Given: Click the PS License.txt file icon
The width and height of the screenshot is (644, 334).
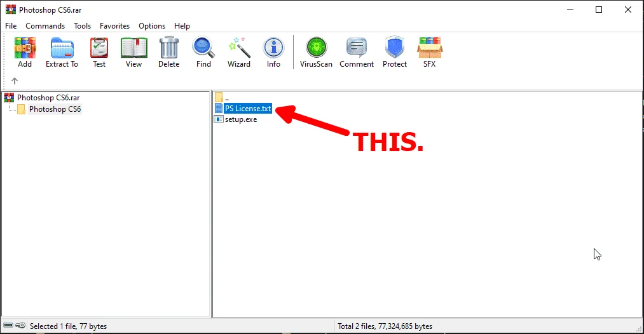Looking at the screenshot, I should (x=219, y=109).
